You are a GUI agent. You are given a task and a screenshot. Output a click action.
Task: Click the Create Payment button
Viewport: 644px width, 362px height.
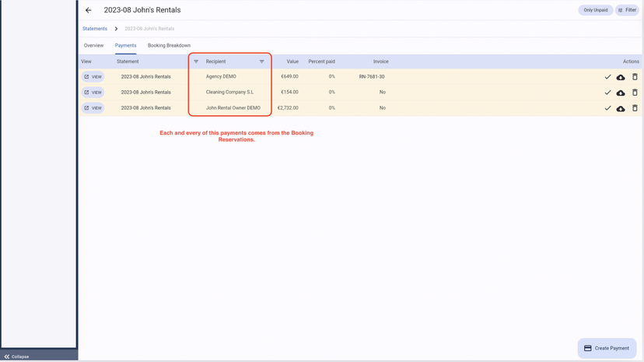tap(607, 348)
